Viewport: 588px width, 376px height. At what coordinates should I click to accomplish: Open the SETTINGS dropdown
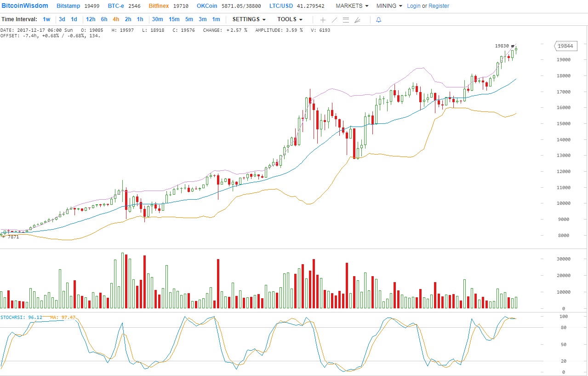(249, 19)
